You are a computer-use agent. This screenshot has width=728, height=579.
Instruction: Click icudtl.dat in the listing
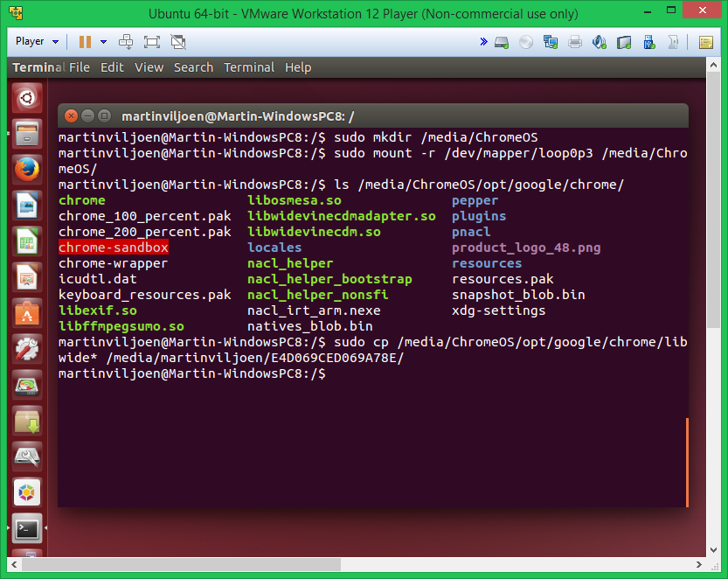tap(98, 279)
